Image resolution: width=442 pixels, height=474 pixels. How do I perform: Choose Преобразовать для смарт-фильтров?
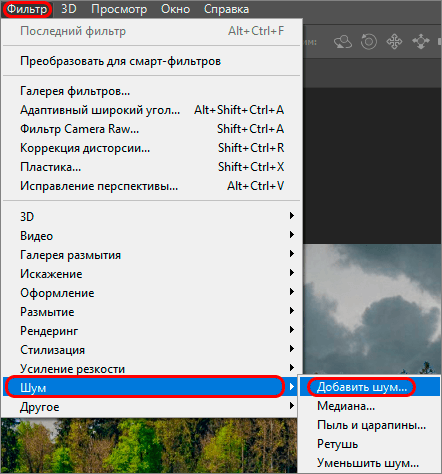pyautogui.click(x=152, y=61)
